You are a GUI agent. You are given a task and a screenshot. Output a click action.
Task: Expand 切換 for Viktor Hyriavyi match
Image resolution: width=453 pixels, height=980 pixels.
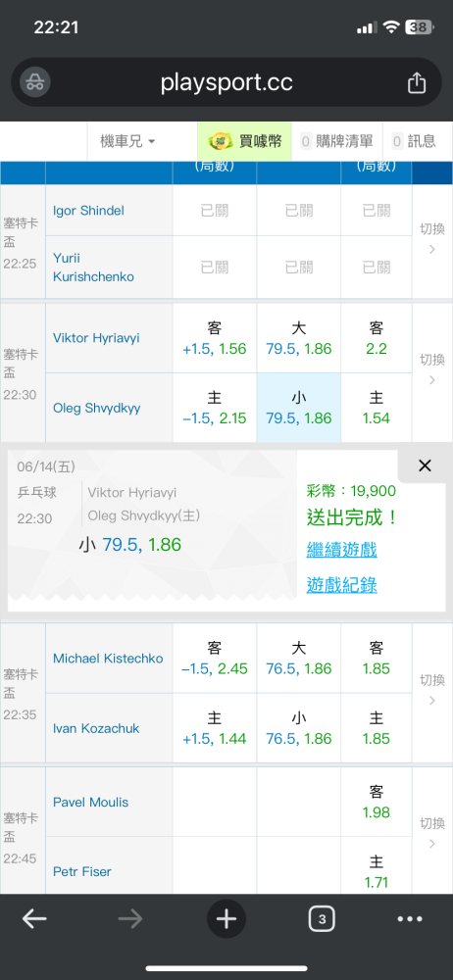click(x=432, y=369)
